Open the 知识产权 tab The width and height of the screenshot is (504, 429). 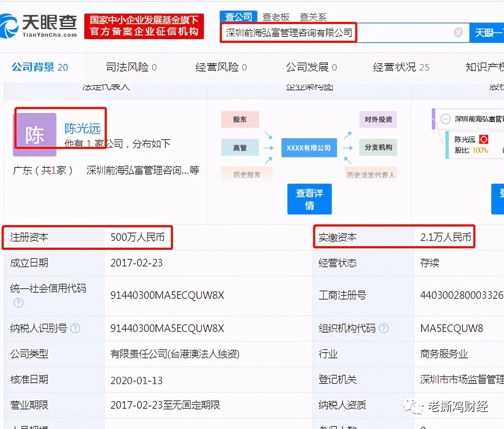click(x=484, y=67)
